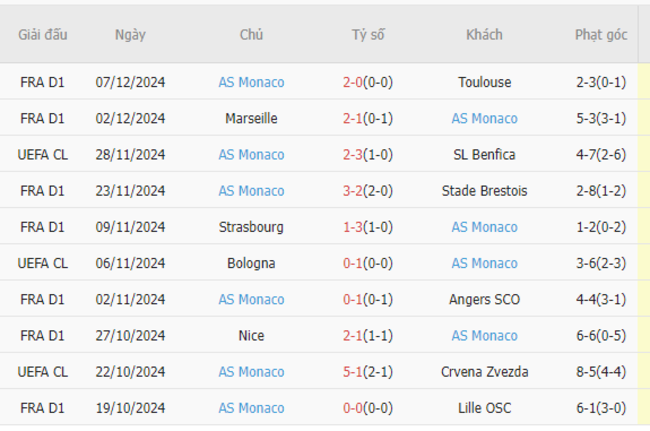Click the Strasbourg home team name
This screenshot has width=650, height=431.
pos(251,227)
